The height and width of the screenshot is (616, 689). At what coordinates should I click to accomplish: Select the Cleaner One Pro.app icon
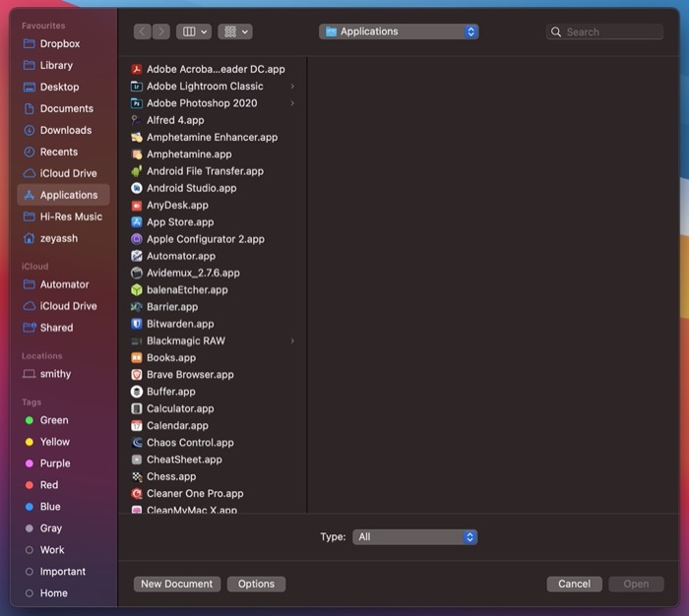click(x=137, y=493)
